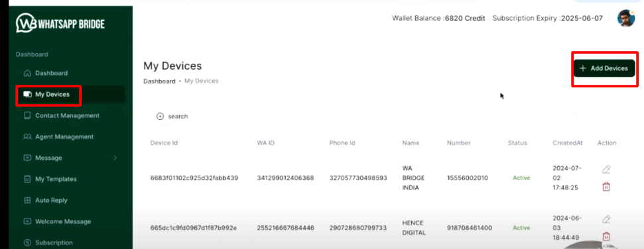Open Dashboard from the sidebar
This screenshot has width=644, height=249.
click(51, 73)
